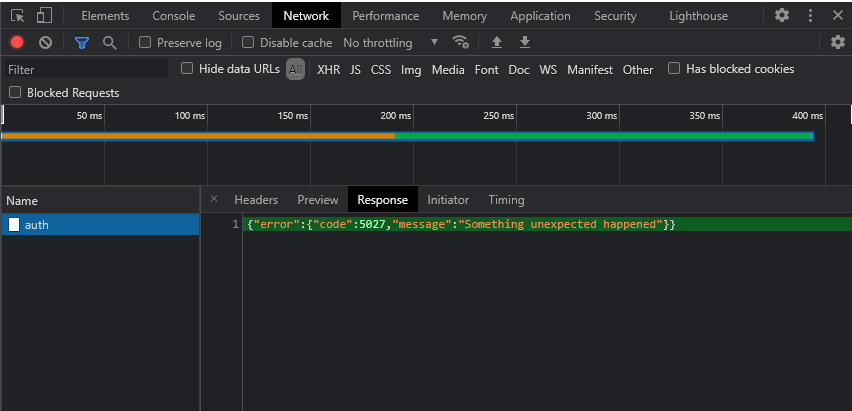
Task: Go to the Application tab
Action: (541, 16)
